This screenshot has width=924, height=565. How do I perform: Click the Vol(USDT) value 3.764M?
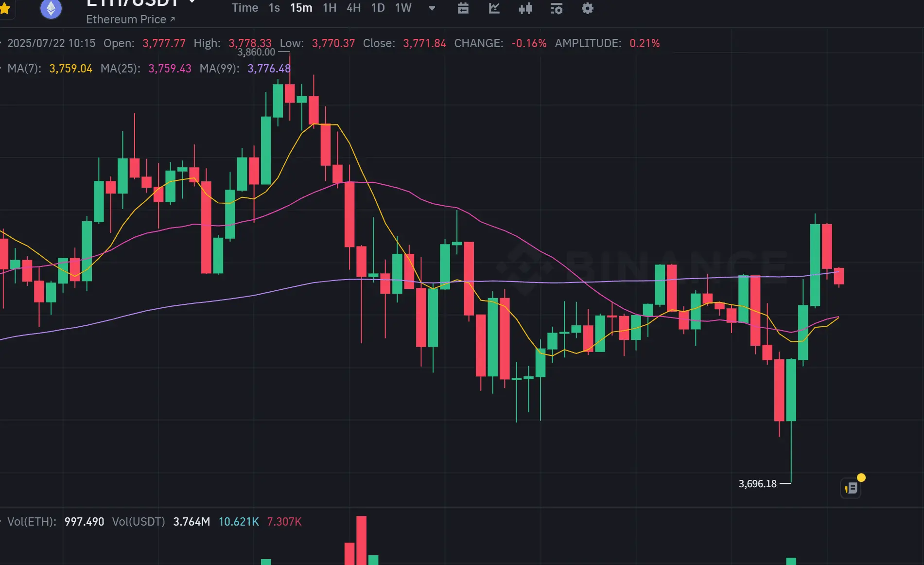click(192, 522)
